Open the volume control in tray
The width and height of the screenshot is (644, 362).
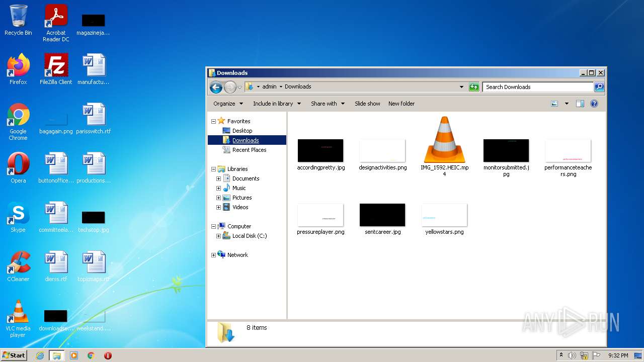click(572, 355)
